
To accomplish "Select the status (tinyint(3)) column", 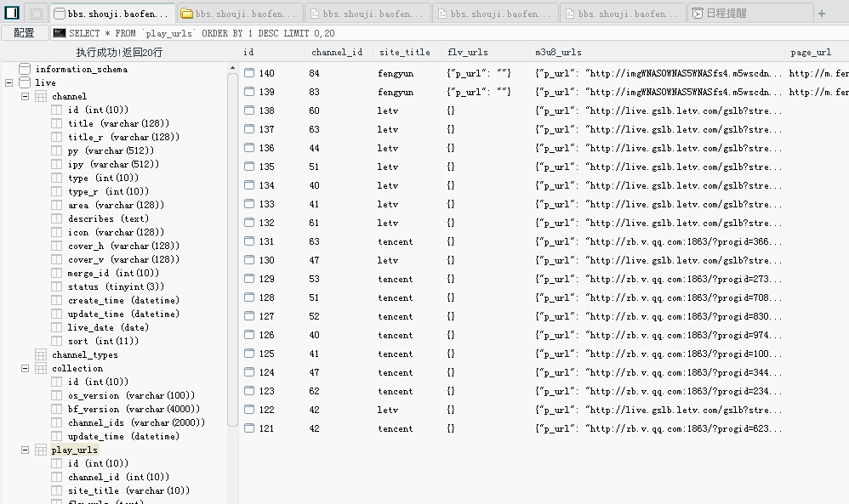I will 116,286.
